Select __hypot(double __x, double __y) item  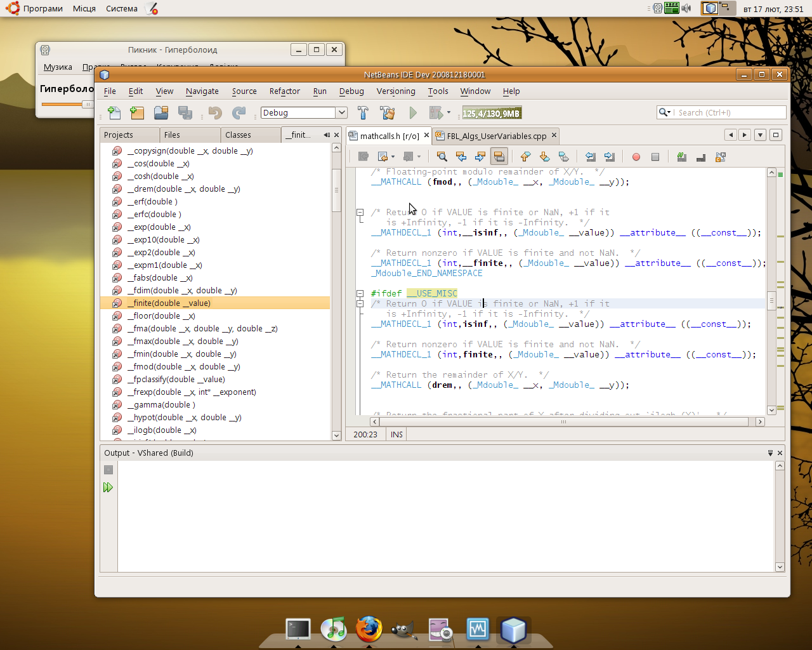184,418
